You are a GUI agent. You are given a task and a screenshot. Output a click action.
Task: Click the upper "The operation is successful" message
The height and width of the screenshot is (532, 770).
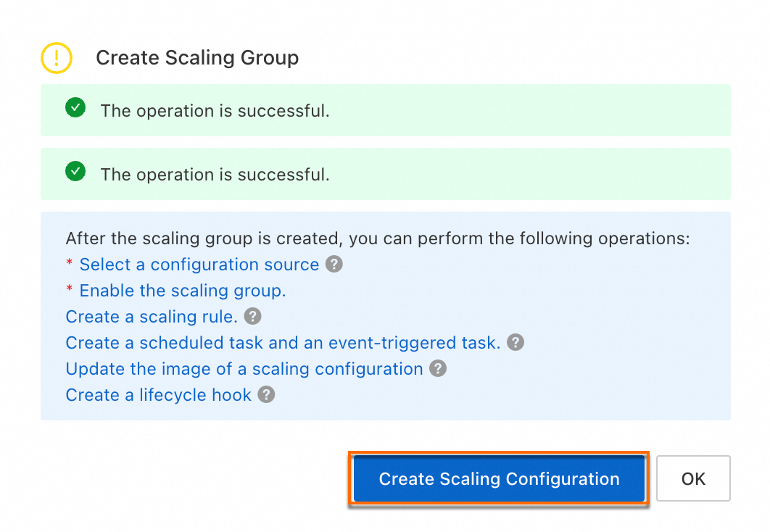[215, 111]
